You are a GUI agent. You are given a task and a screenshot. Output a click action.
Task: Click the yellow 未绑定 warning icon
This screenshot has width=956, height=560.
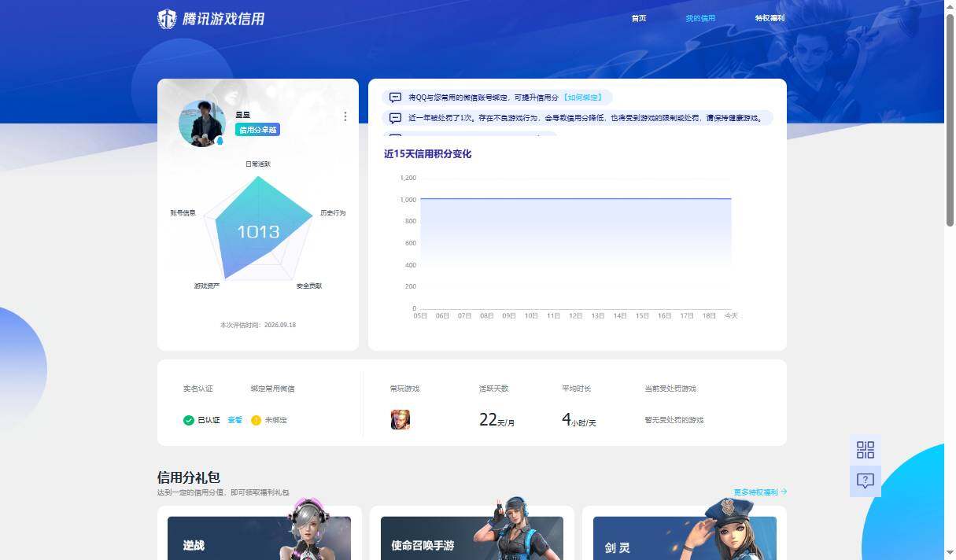tap(256, 420)
